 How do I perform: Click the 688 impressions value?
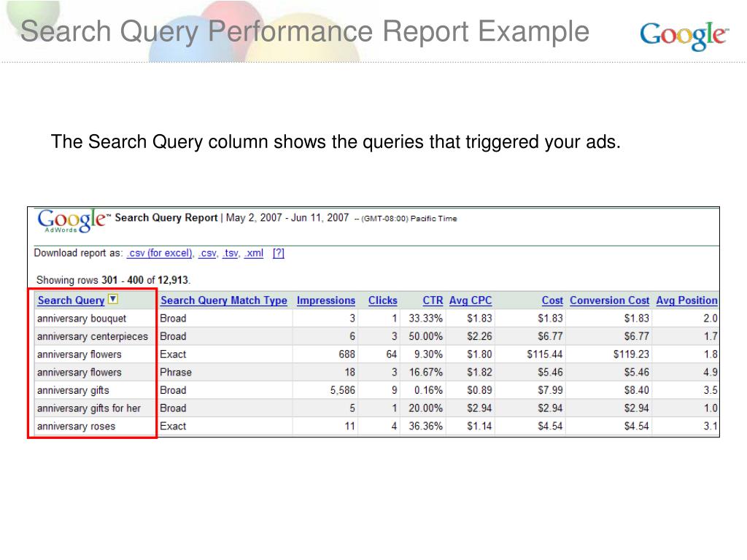pos(347,355)
